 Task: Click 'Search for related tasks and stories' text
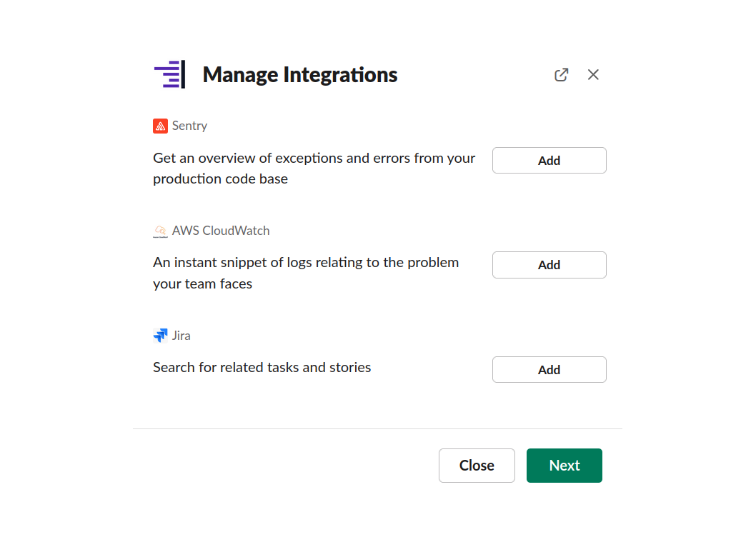point(262,367)
